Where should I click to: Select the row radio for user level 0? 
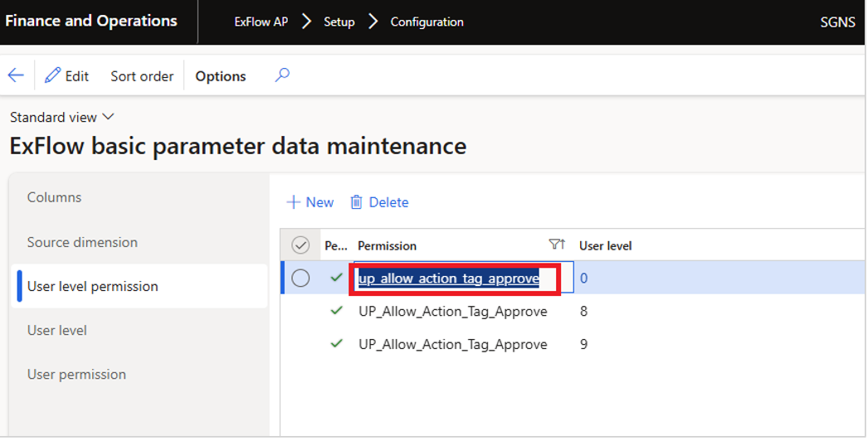(x=300, y=279)
